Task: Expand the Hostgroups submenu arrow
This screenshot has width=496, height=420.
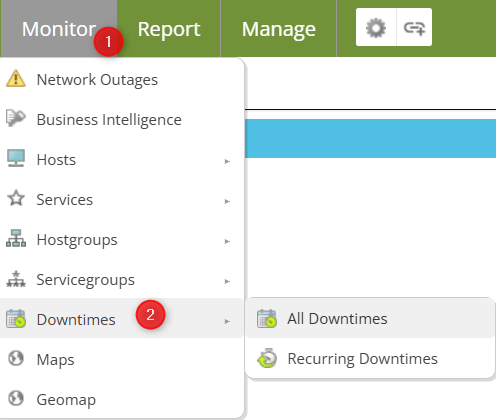Action: point(227,241)
